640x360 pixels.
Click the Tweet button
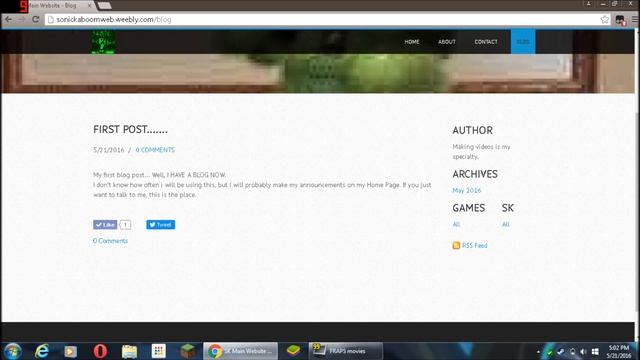161,224
